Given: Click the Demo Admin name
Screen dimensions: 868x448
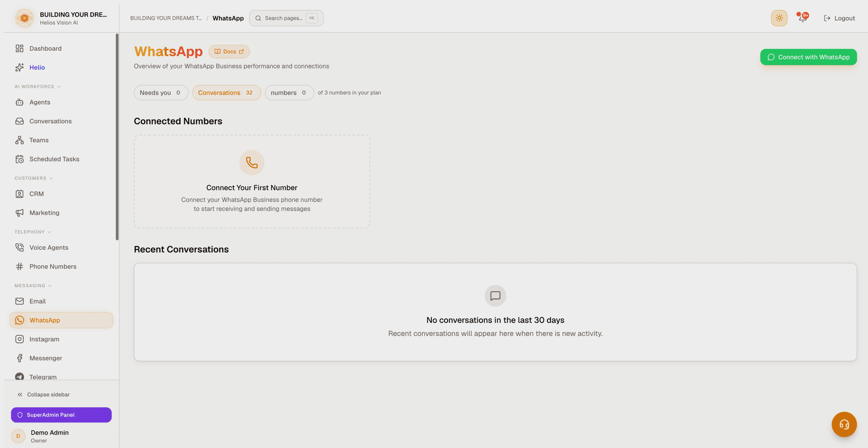Looking at the screenshot, I should pyautogui.click(x=50, y=433).
